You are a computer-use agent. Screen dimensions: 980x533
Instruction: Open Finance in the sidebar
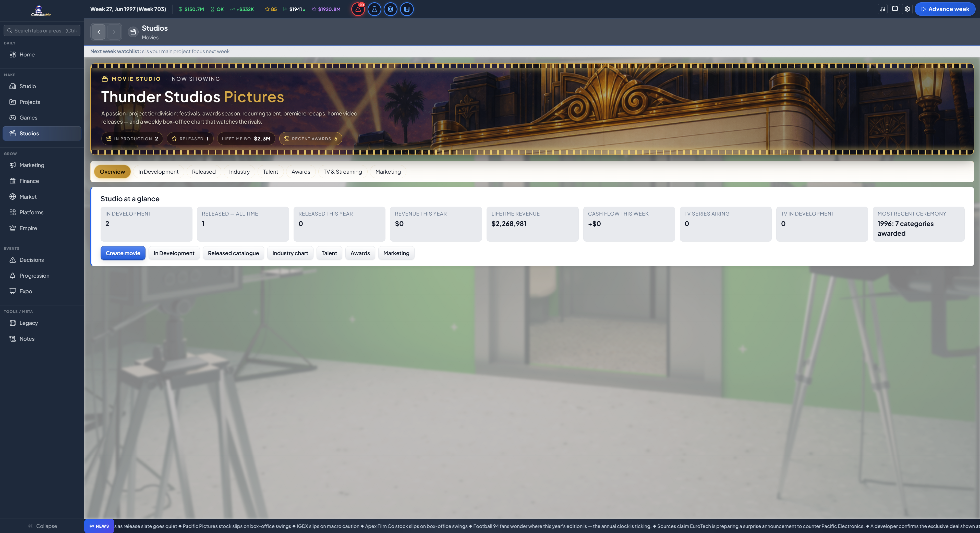[x=42, y=181]
